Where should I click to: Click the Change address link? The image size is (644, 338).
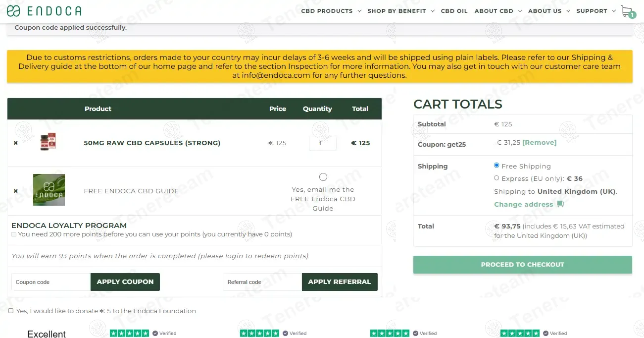524,204
